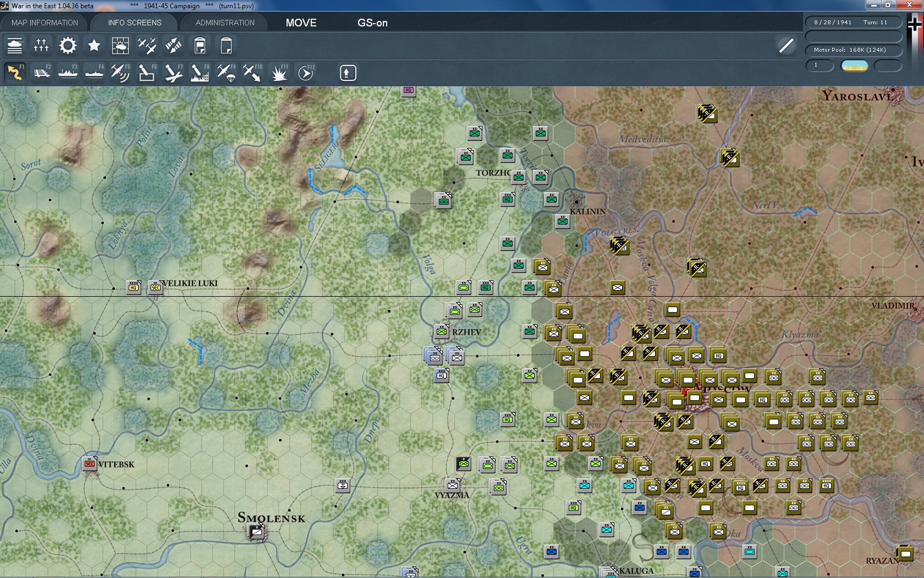Viewport: 924px width, 578px height.
Task: Select the F8 bomb city mode
Action: (200, 73)
